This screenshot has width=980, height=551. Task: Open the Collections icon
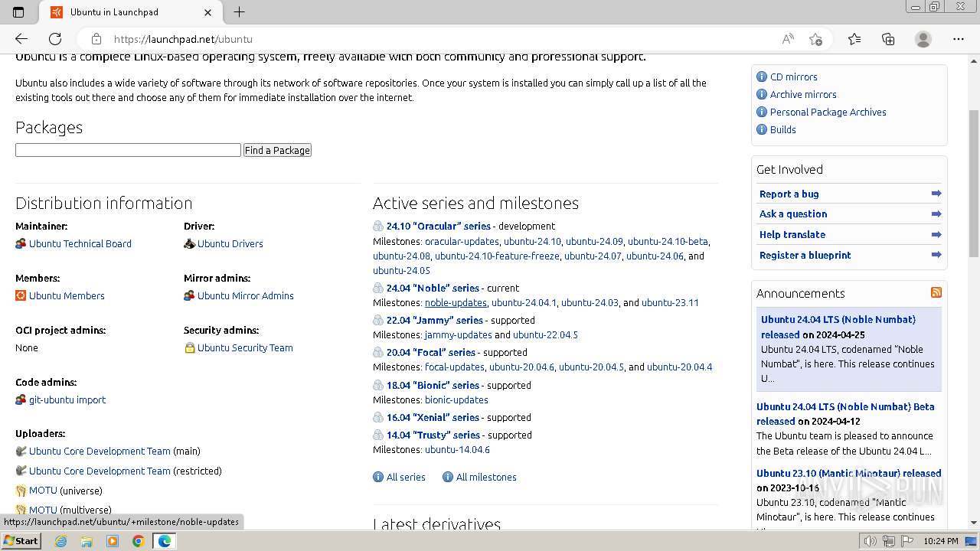coord(888,39)
